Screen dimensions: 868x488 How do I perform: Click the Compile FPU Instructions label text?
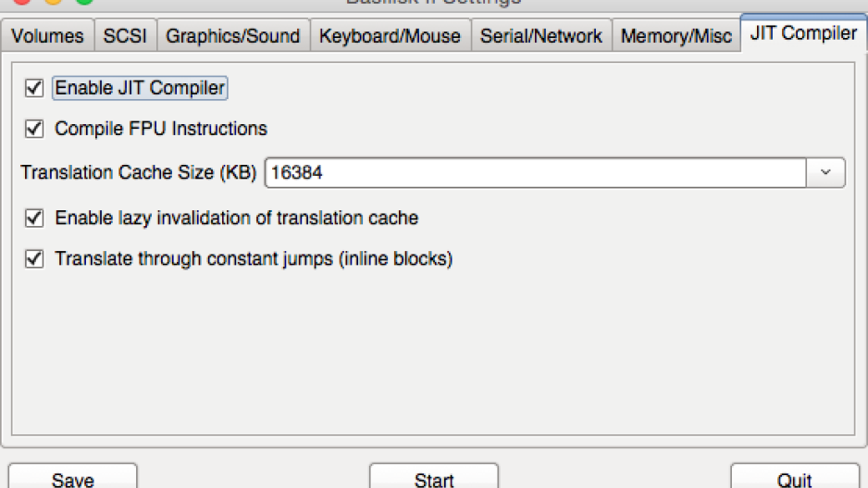(x=160, y=129)
